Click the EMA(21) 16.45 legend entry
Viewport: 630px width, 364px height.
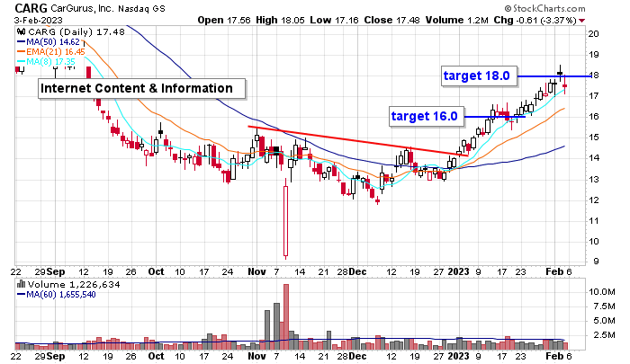[x=56, y=52]
